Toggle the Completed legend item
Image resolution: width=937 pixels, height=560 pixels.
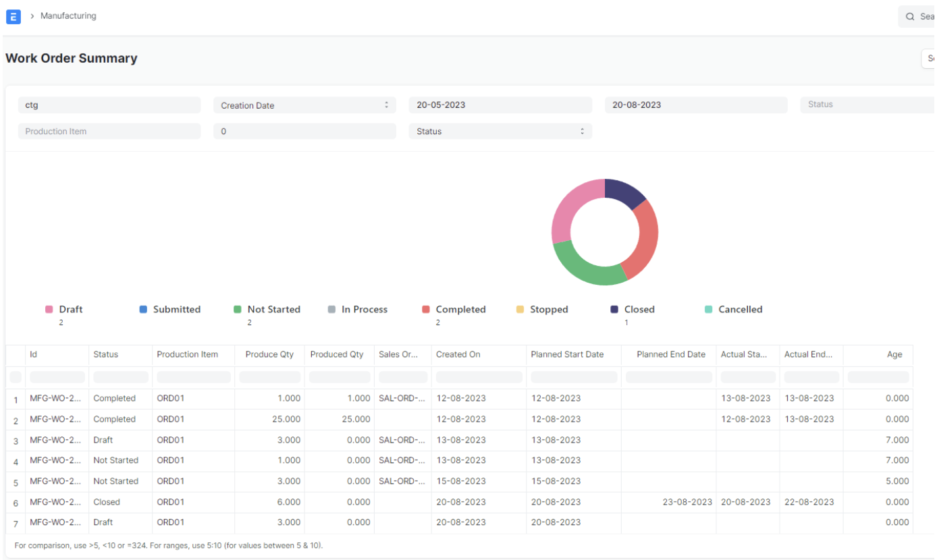point(460,310)
